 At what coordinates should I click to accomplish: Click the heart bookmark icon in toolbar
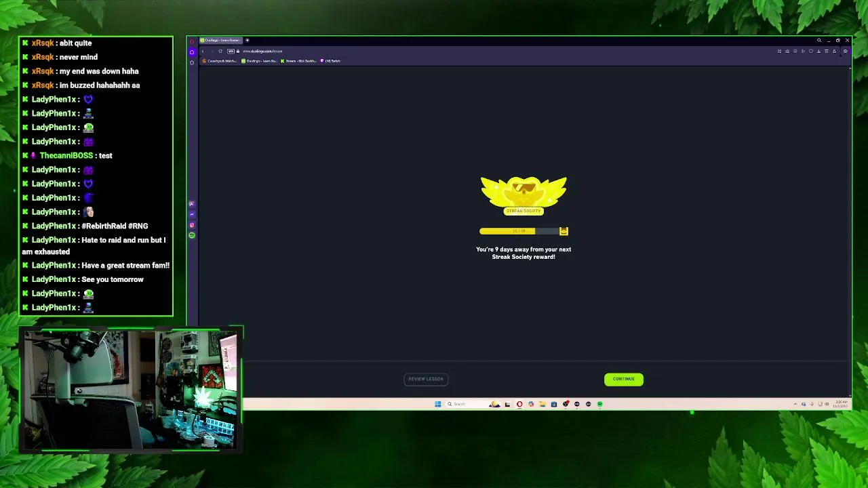tap(811, 51)
